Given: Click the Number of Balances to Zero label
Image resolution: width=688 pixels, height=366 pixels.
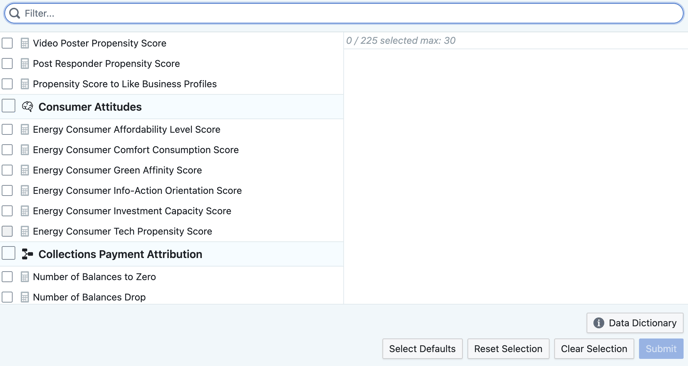Looking at the screenshot, I should (94, 277).
